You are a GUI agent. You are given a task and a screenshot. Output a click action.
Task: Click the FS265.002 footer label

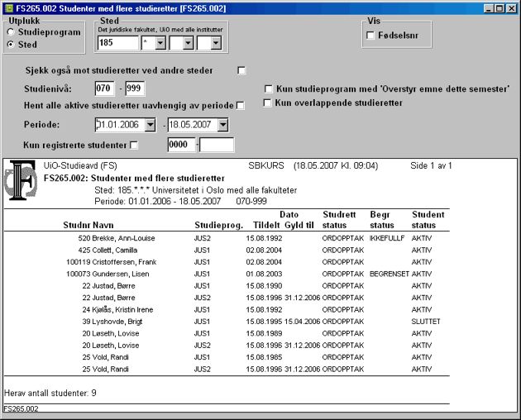pyautogui.click(x=21, y=408)
